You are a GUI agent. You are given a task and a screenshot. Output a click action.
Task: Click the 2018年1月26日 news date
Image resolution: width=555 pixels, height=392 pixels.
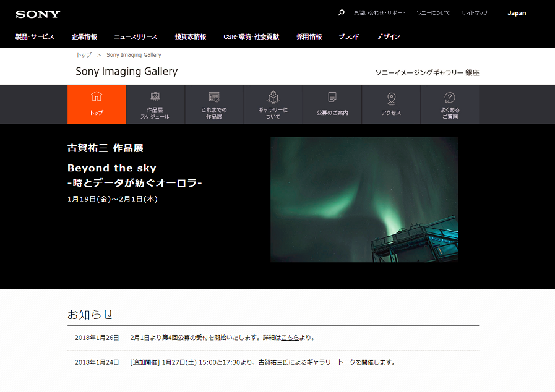[97, 338]
